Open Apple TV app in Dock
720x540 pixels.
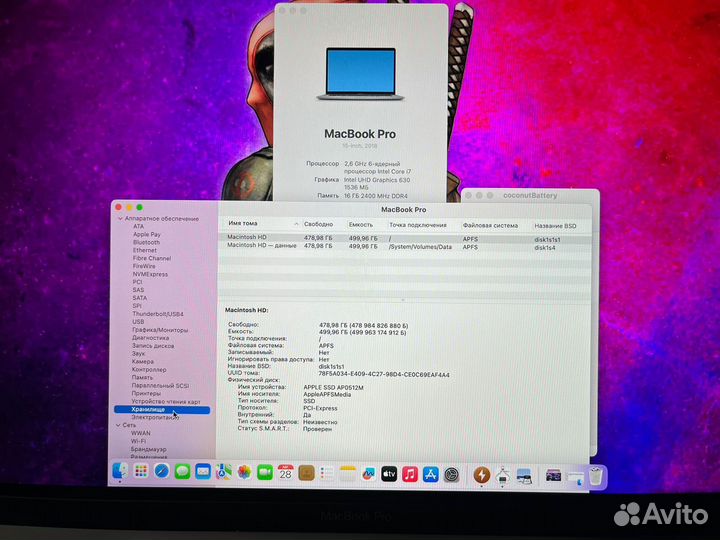[x=389, y=474]
